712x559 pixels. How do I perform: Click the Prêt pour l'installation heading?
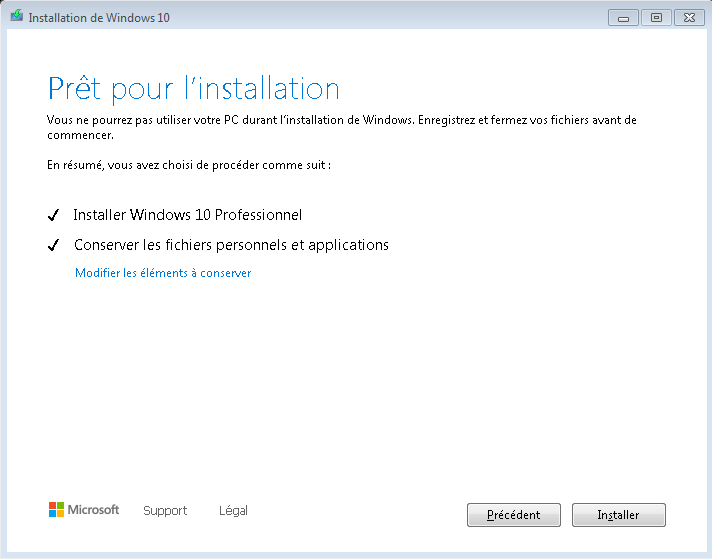pos(193,89)
